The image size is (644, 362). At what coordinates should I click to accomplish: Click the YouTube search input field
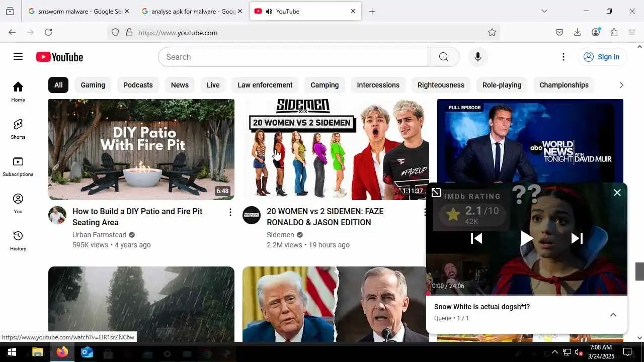click(293, 57)
